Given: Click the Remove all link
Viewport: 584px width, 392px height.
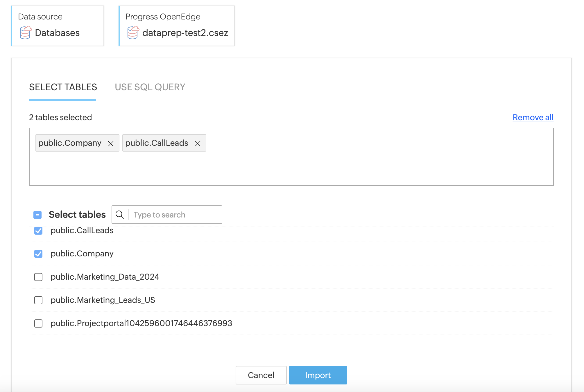Looking at the screenshot, I should [533, 117].
